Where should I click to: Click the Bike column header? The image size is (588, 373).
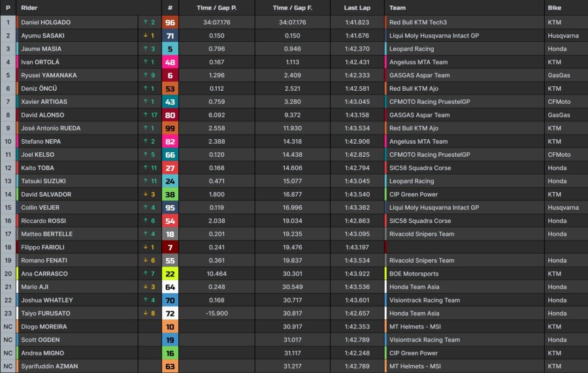click(x=554, y=7)
